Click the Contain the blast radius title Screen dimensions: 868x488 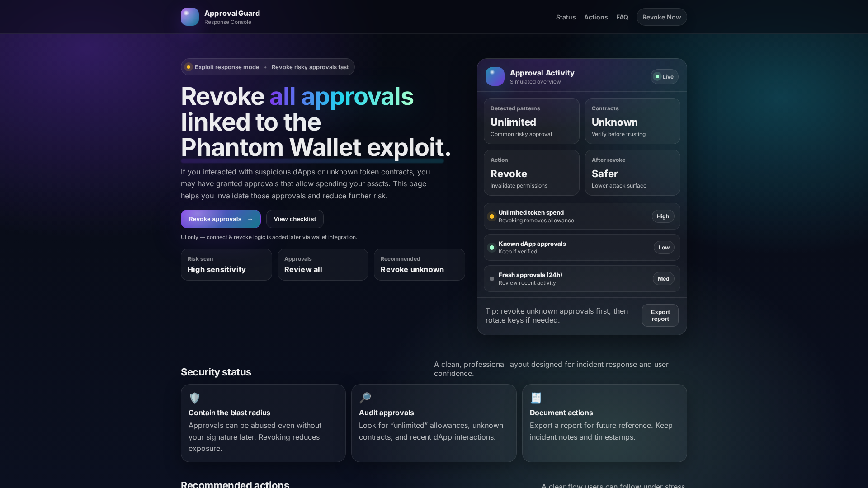[x=229, y=413]
